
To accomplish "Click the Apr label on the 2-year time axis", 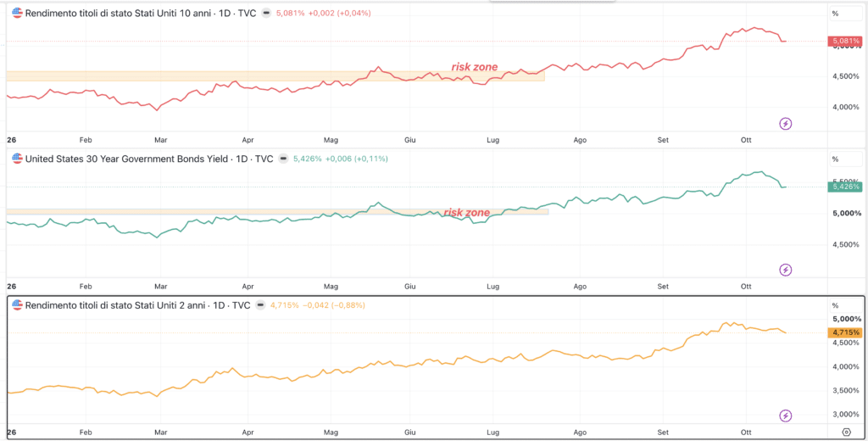I will pyautogui.click(x=248, y=433).
